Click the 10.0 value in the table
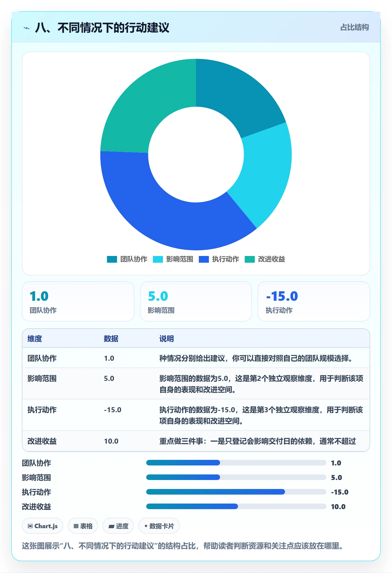 click(x=111, y=441)
